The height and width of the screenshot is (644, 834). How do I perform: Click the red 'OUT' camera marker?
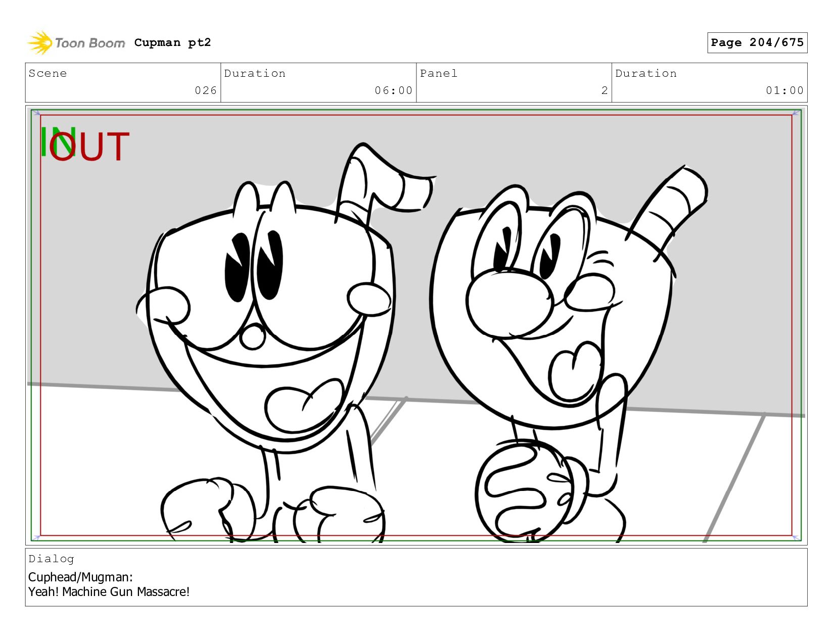(x=89, y=146)
